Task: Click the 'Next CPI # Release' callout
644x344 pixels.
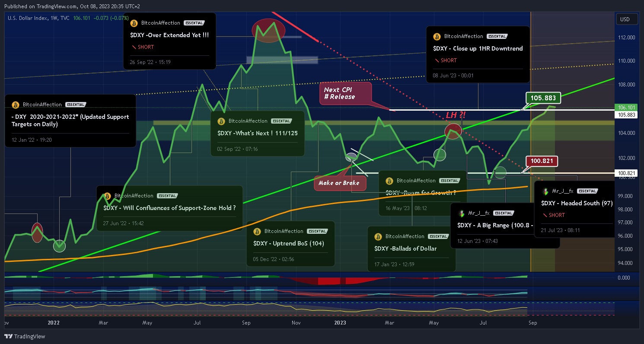Action: pyautogui.click(x=345, y=93)
